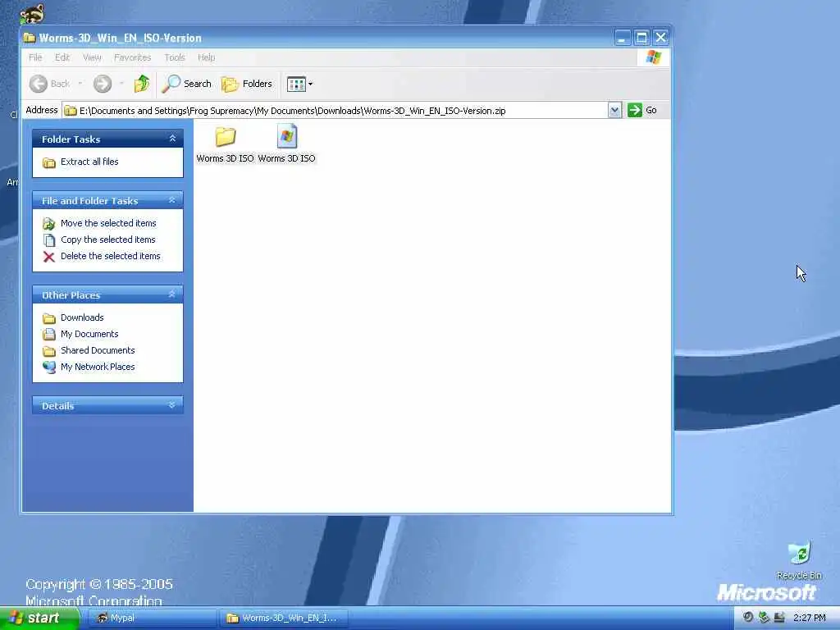Open Shared Documents link
The image size is (840, 630).
(98, 350)
